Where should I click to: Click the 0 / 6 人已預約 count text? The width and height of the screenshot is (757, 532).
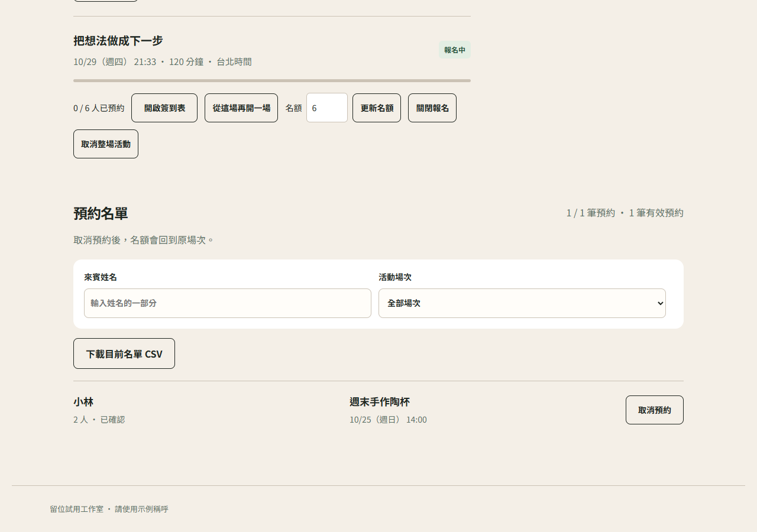point(99,108)
